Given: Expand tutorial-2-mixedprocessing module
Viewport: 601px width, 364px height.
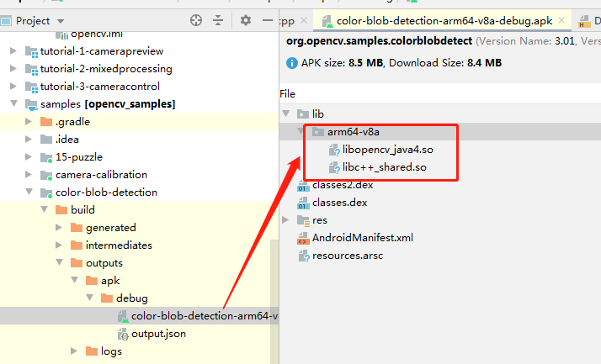Looking at the screenshot, I should tap(13, 69).
